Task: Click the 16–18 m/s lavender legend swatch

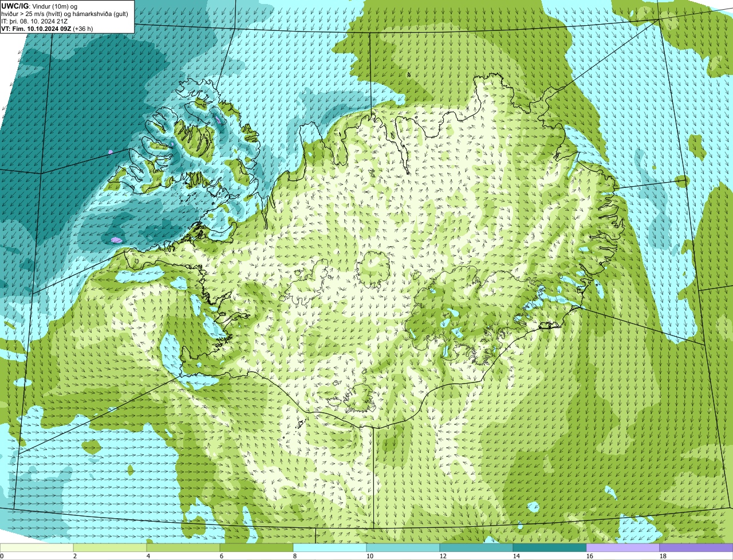Action: [x=623, y=548]
